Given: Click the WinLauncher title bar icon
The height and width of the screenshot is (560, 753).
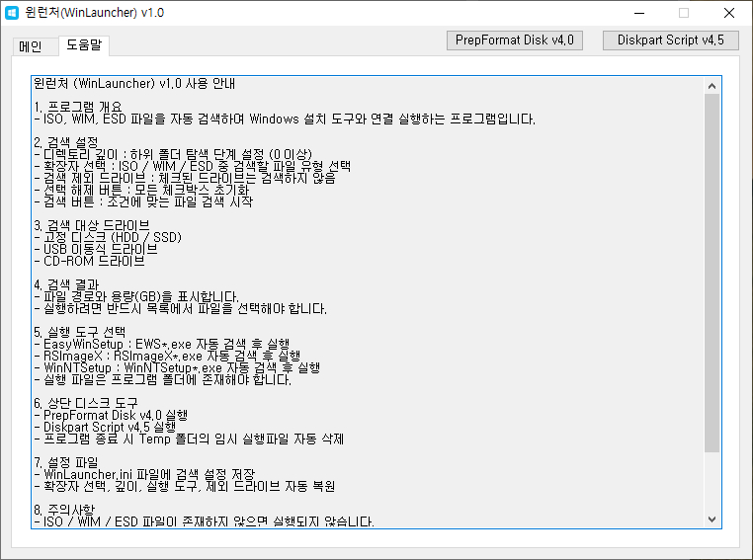Looking at the screenshot, I should [12, 13].
